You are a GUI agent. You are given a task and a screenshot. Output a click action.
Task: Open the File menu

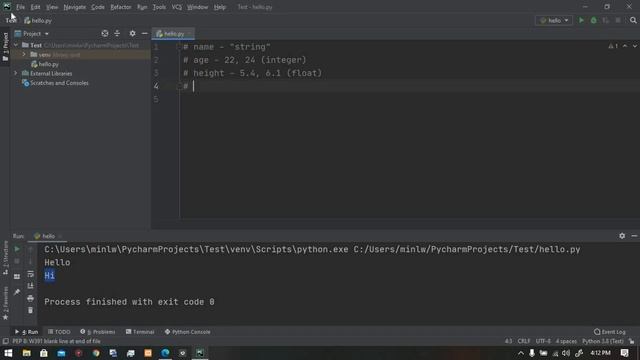tap(20, 7)
